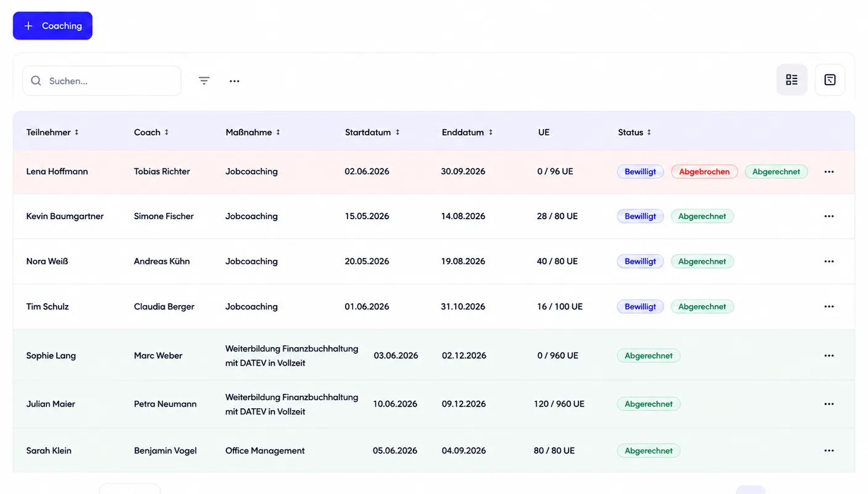
Task: Select participant name Kevin Baumgartner
Action: click(65, 216)
